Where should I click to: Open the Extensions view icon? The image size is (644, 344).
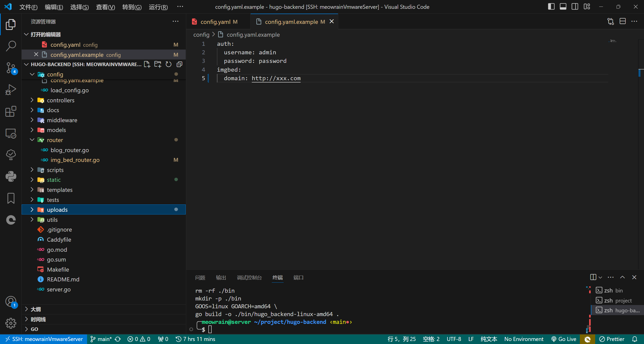(11, 111)
